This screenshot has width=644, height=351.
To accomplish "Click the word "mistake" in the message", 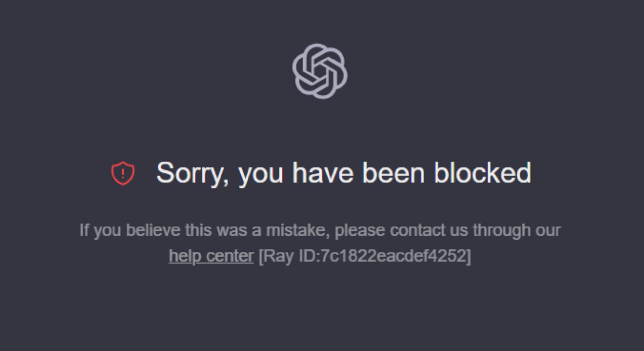I will pyautogui.click(x=298, y=230).
